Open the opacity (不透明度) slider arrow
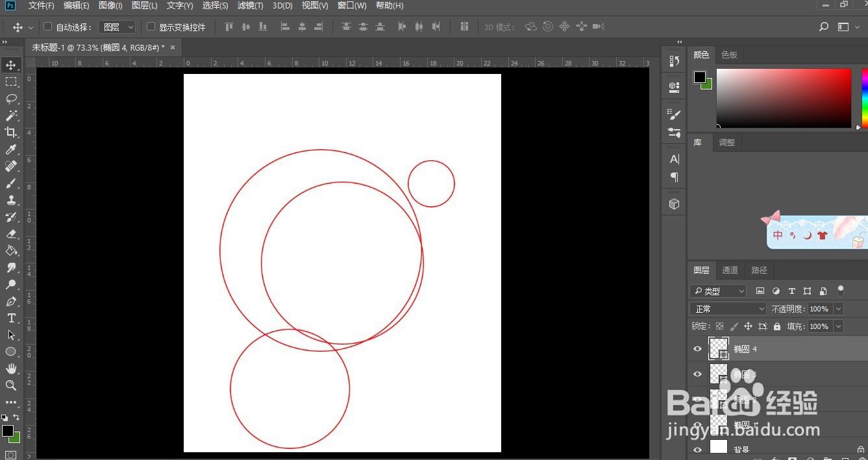 coord(838,309)
